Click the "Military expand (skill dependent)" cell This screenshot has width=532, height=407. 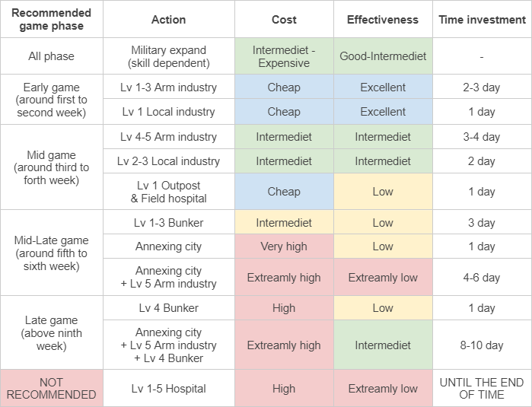pos(168,56)
